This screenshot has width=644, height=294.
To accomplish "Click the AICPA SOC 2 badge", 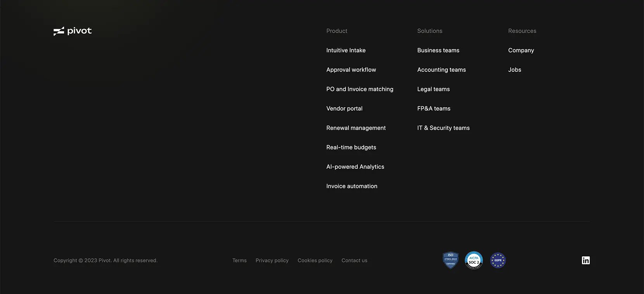I will (474, 260).
